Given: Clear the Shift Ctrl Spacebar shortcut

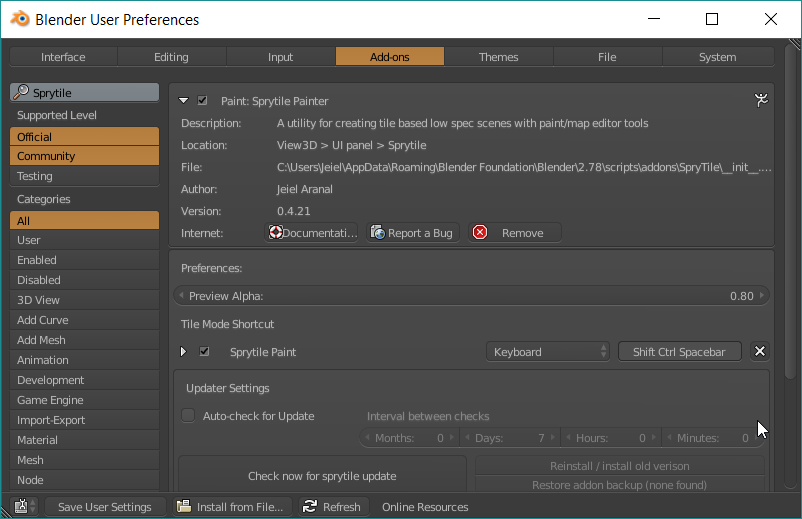Looking at the screenshot, I should [760, 351].
